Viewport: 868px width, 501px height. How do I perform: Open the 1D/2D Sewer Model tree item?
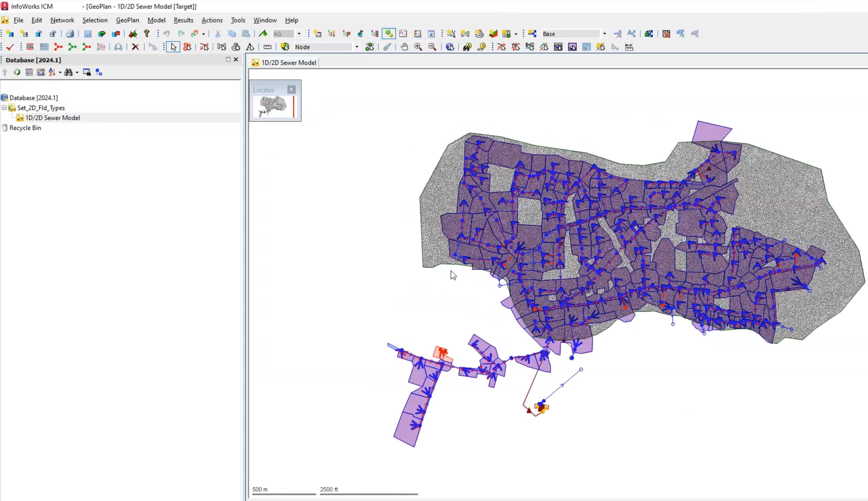click(x=53, y=117)
